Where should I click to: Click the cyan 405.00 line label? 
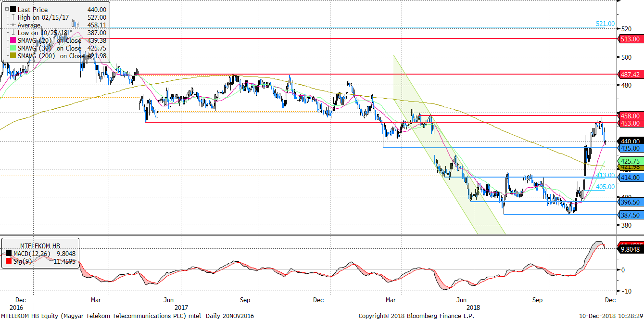coord(605,187)
